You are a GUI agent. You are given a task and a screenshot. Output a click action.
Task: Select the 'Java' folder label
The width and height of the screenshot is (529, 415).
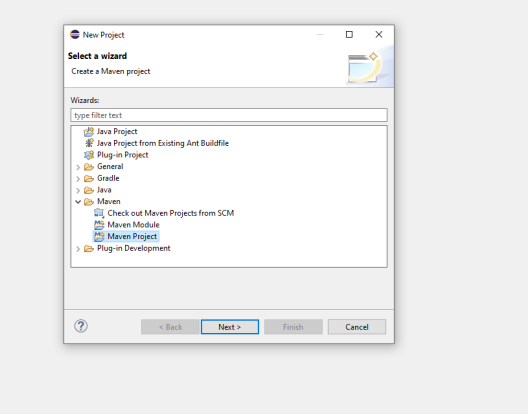pos(104,190)
